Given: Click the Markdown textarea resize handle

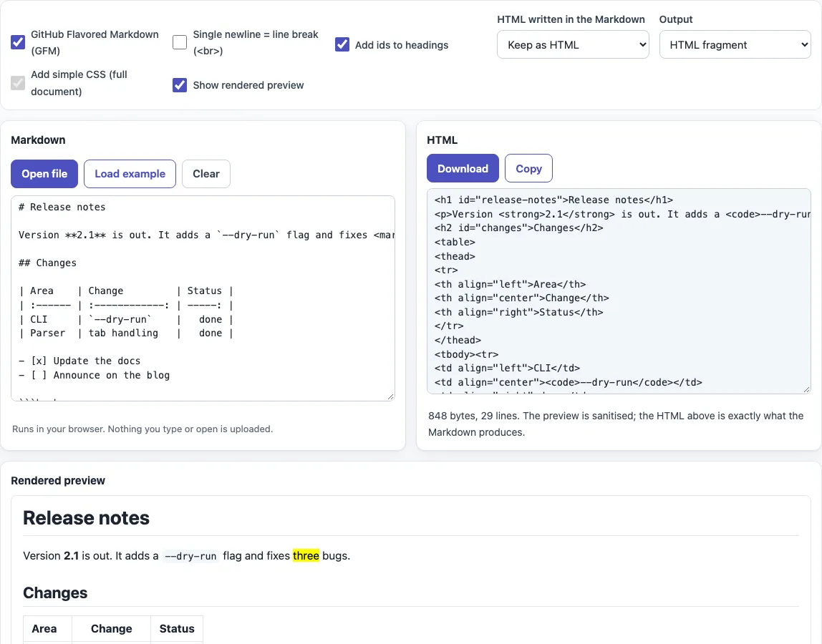Looking at the screenshot, I should tap(390, 396).
